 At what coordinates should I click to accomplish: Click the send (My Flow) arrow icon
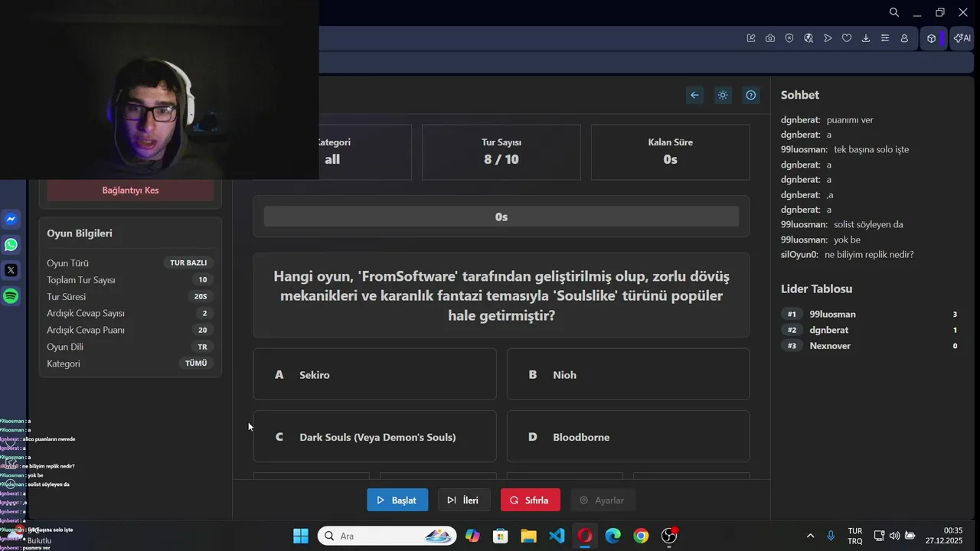point(828,38)
